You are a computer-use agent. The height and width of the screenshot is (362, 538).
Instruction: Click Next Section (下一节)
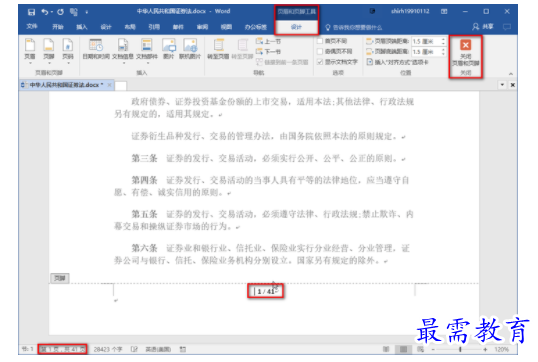point(269,51)
